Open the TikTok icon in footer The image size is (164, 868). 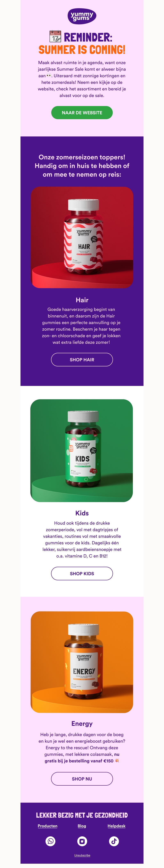[114, 841]
